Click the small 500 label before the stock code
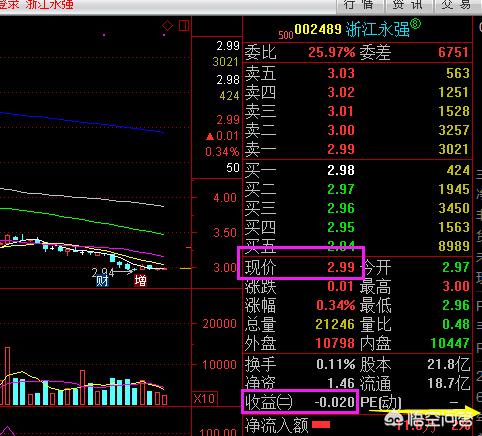 tap(286, 35)
